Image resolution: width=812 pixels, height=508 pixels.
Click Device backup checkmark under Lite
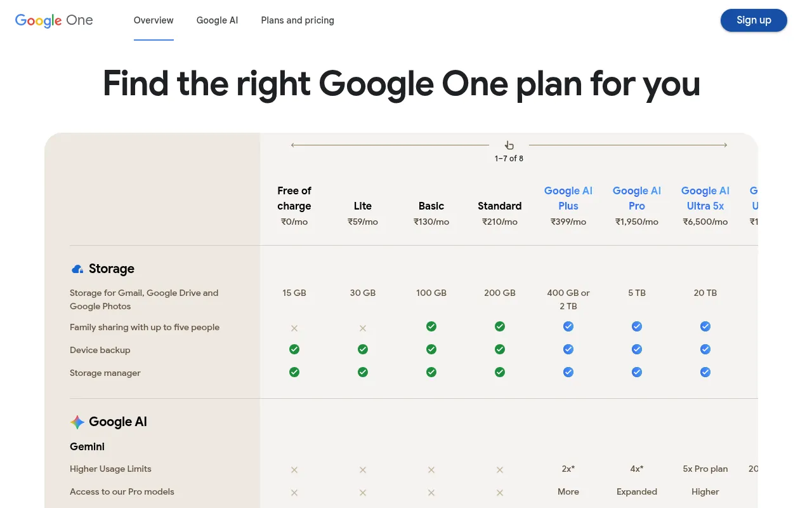[x=363, y=349]
